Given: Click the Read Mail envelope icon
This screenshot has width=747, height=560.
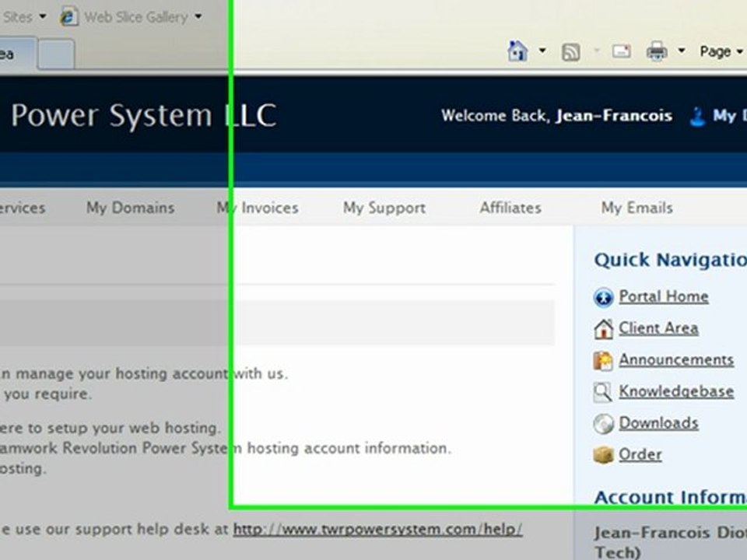Looking at the screenshot, I should (621, 51).
